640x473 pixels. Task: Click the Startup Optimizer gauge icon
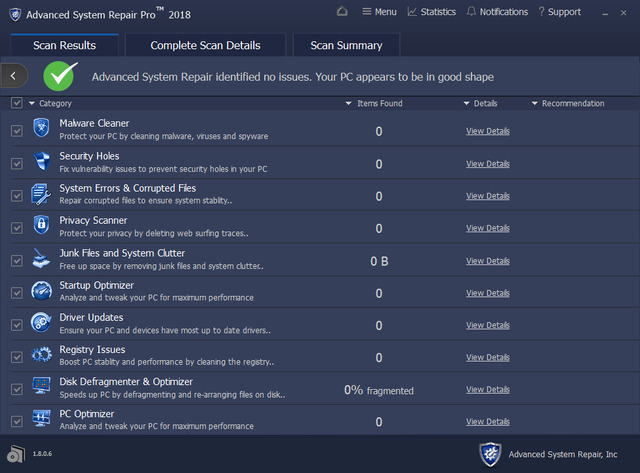41,291
